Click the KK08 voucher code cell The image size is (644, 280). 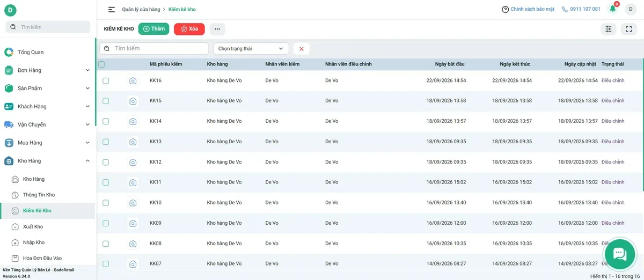(156, 244)
